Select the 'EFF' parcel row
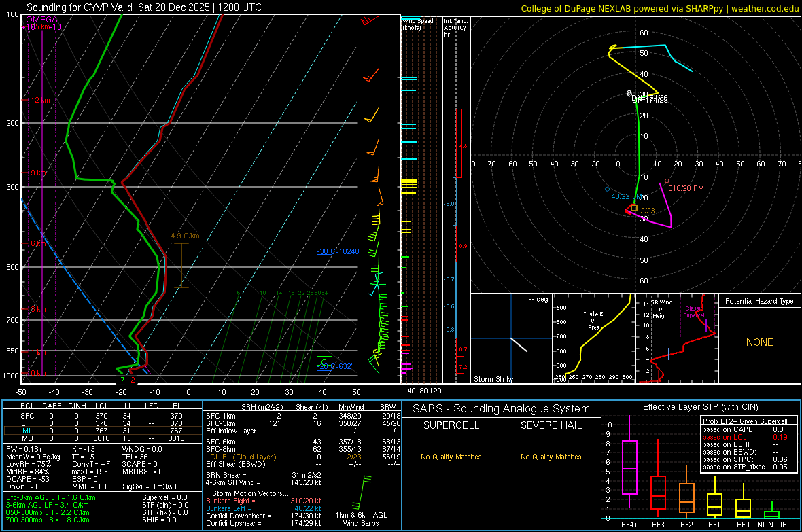 [101, 423]
